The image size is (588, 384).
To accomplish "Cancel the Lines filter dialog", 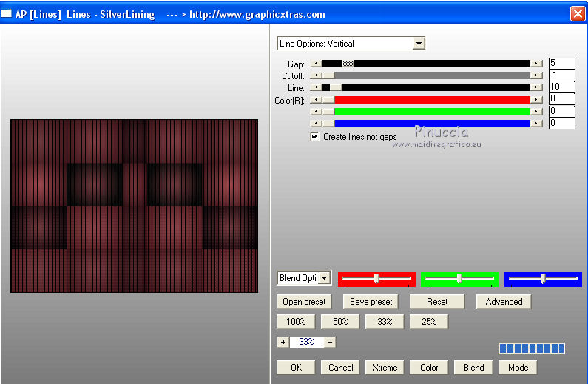I will tap(340, 368).
